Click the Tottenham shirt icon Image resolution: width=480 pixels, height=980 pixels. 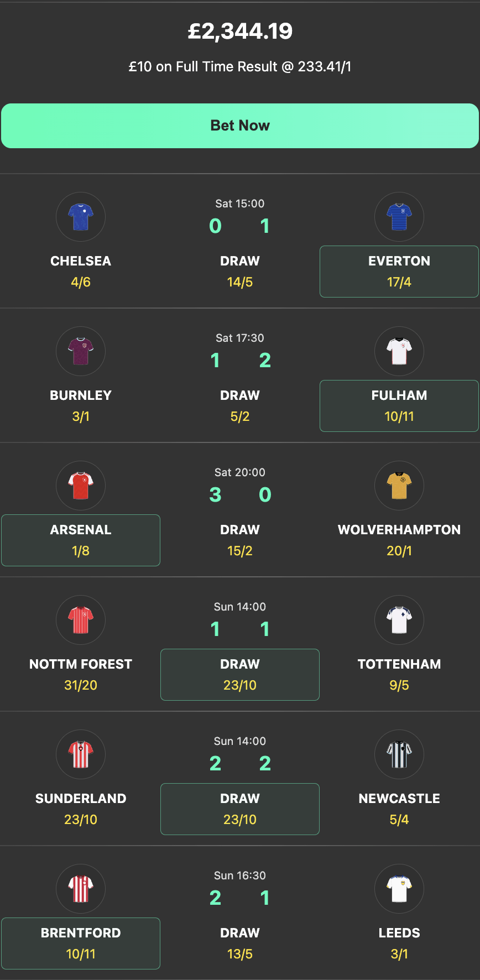pyautogui.click(x=399, y=620)
